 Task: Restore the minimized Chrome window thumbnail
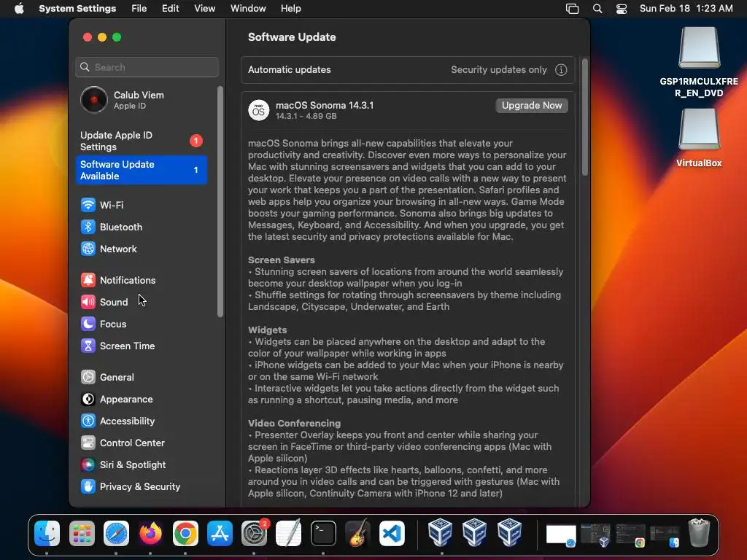click(630, 534)
